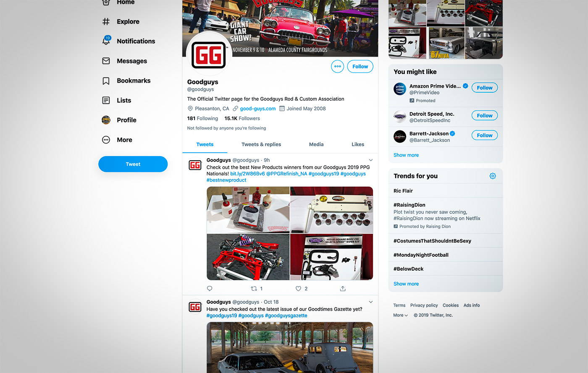This screenshot has height=373, width=588.
Task: Open the Notifications bell icon
Action: pyautogui.click(x=106, y=41)
